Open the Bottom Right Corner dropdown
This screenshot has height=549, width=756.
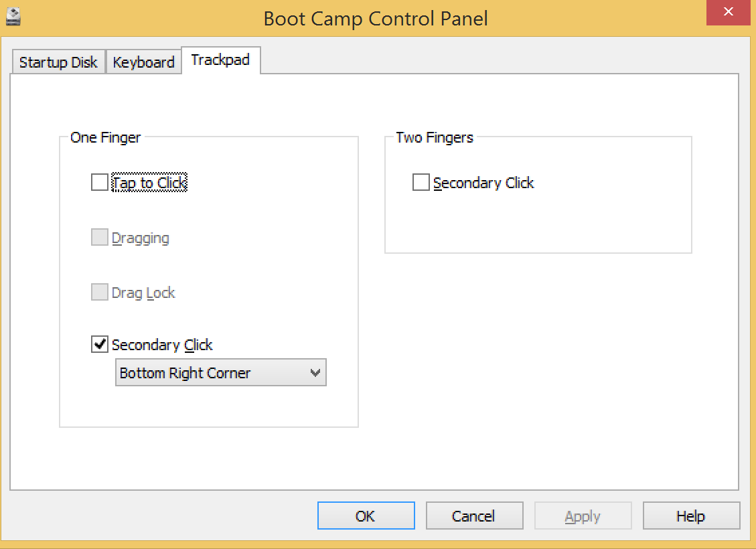click(x=221, y=372)
